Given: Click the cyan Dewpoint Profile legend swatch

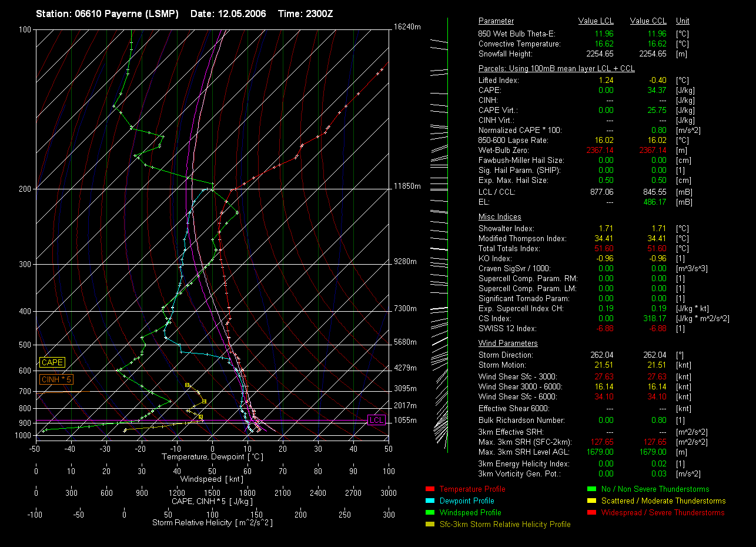Looking at the screenshot, I should pos(430,501).
